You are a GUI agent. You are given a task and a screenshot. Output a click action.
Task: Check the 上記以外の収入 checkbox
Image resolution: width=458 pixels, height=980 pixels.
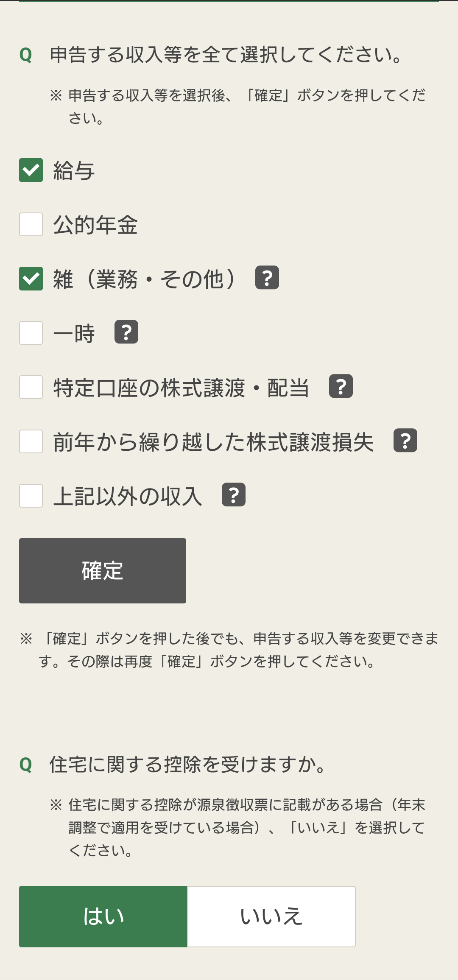(31, 496)
